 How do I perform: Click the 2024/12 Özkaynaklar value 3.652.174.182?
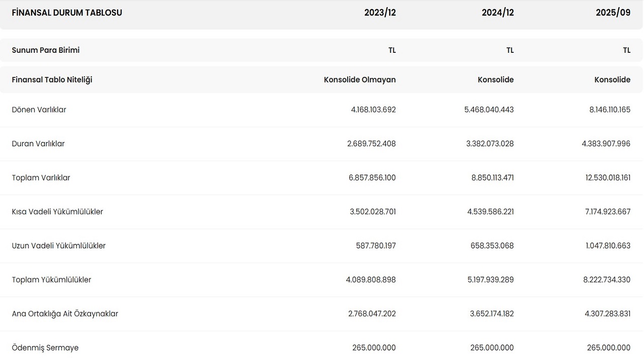coord(492,314)
